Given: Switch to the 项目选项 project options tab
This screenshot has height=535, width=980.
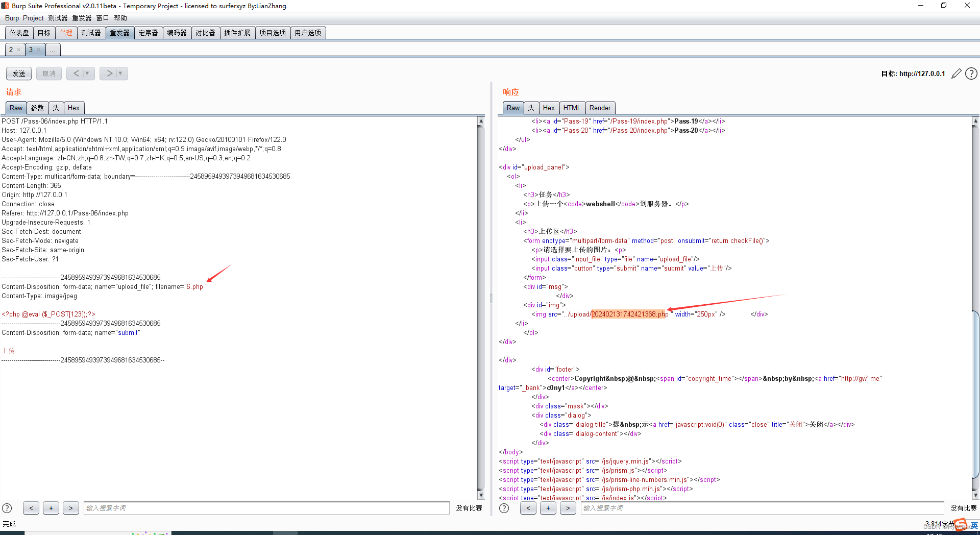Looking at the screenshot, I should coord(273,33).
